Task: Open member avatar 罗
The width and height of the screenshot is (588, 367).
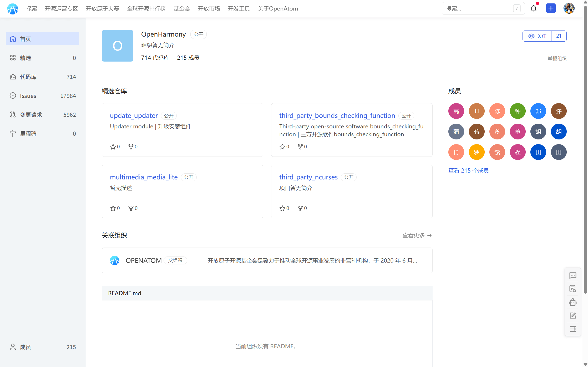Action: pyautogui.click(x=477, y=152)
